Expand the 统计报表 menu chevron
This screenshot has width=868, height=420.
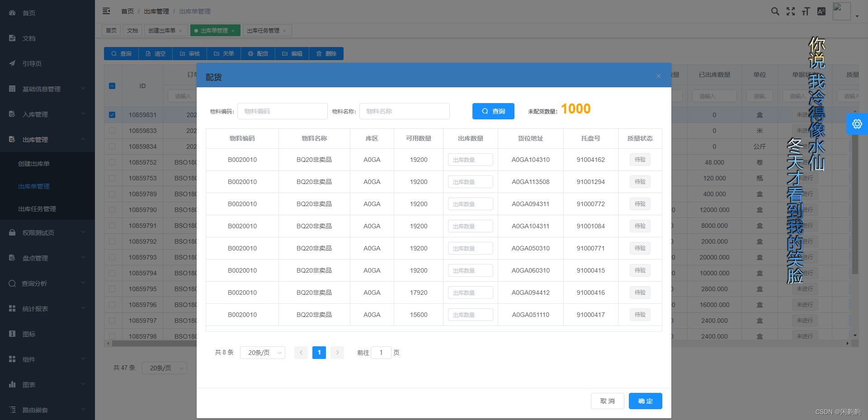[x=83, y=308]
